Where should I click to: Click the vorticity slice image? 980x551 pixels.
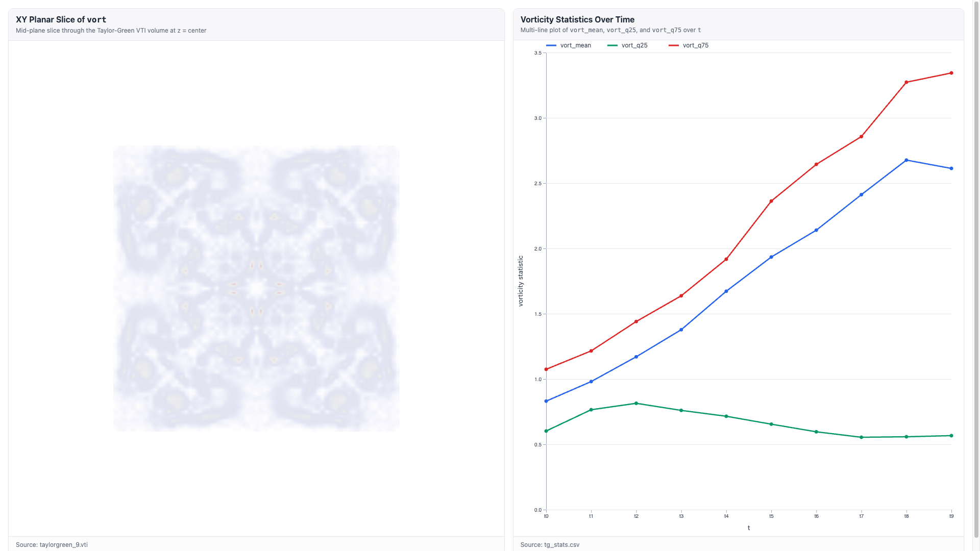point(256,288)
